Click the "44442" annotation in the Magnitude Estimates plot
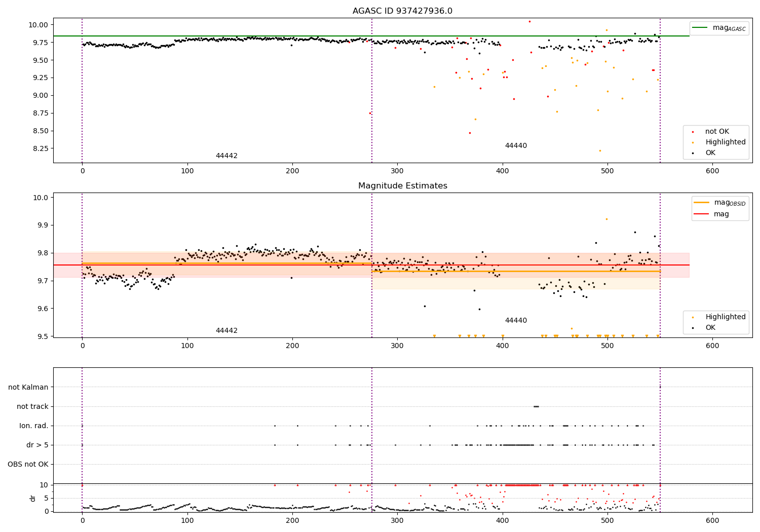The image size is (760, 532). click(226, 331)
